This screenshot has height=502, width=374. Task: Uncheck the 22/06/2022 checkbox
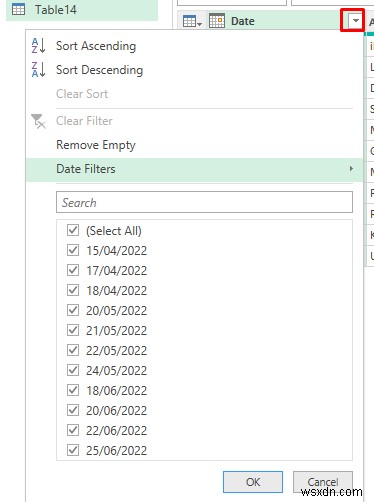click(x=73, y=430)
